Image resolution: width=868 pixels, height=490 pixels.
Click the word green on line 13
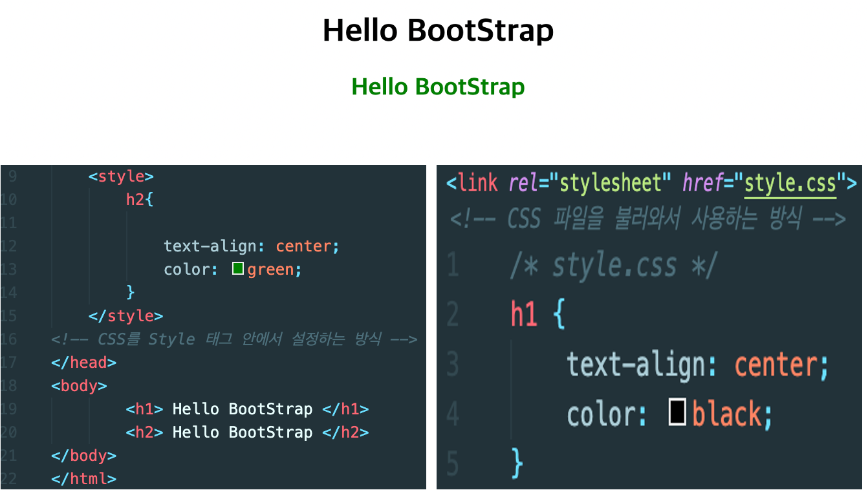coord(270,270)
